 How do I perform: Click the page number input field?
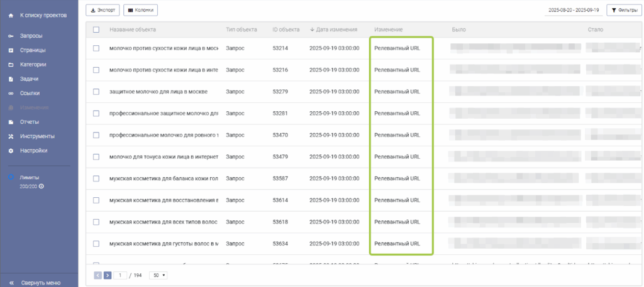point(120,275)
